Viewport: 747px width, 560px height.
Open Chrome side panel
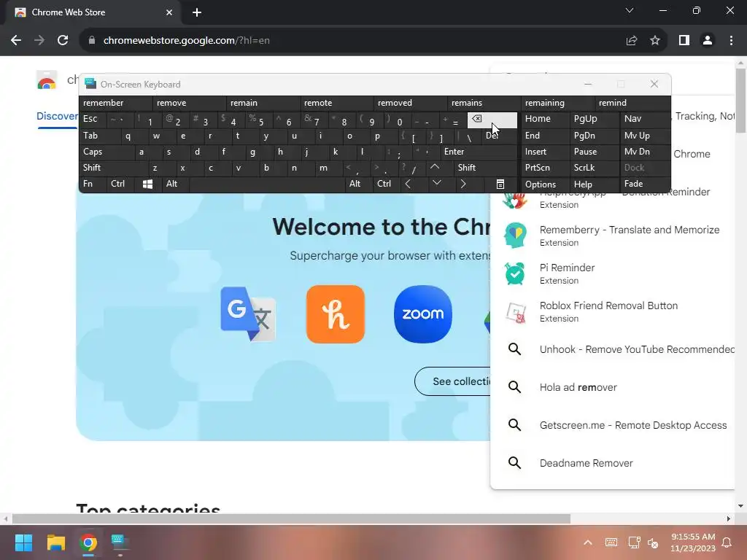(x=684, y=41)
